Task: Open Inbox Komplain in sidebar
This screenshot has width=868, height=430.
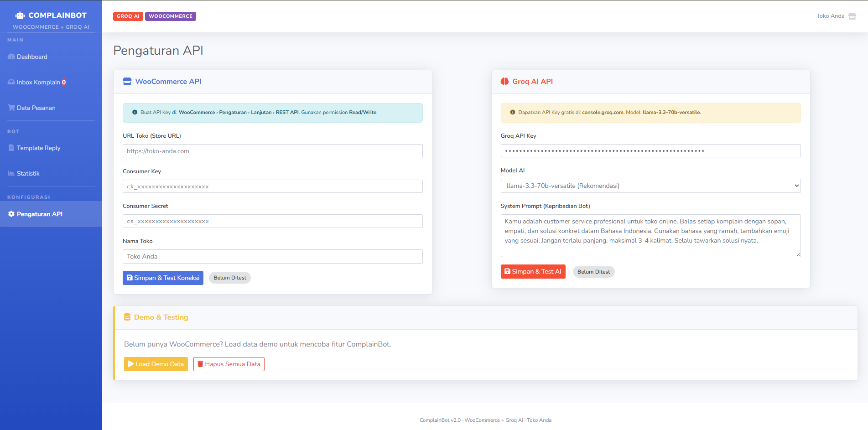Action: coord(51,82)
